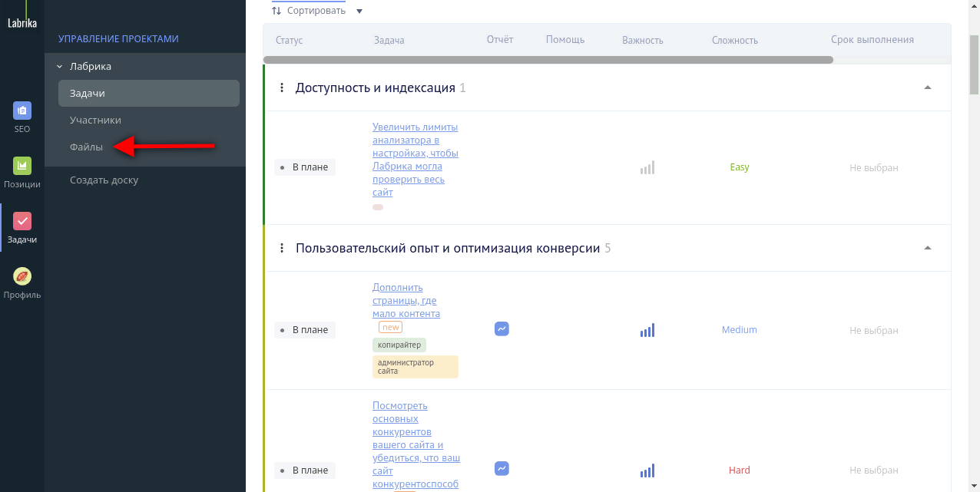Viewport: 980px width, 492px height.
Task: Open Файлы in project menu
Action: point(86,147)
